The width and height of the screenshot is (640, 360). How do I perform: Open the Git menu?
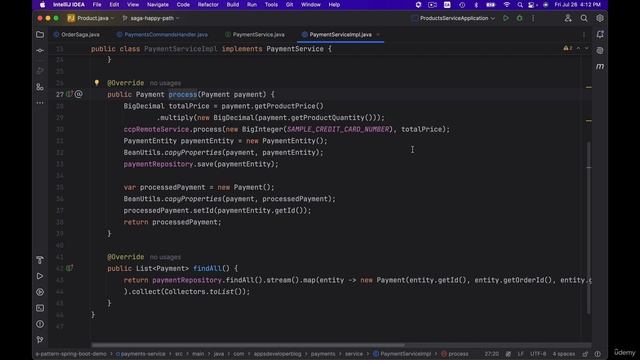pyautogui.click(x=289, y=5)
